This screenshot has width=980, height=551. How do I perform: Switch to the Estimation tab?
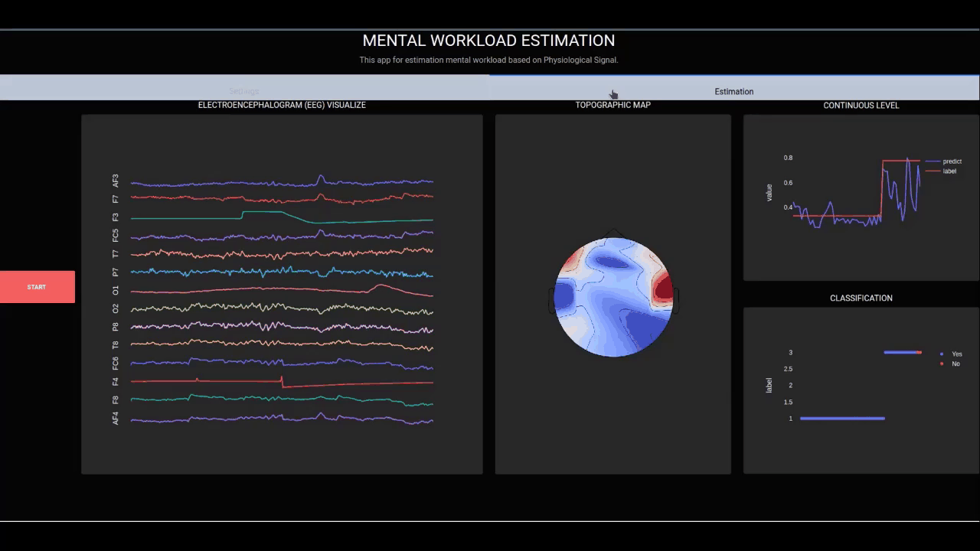click(733, 91)
